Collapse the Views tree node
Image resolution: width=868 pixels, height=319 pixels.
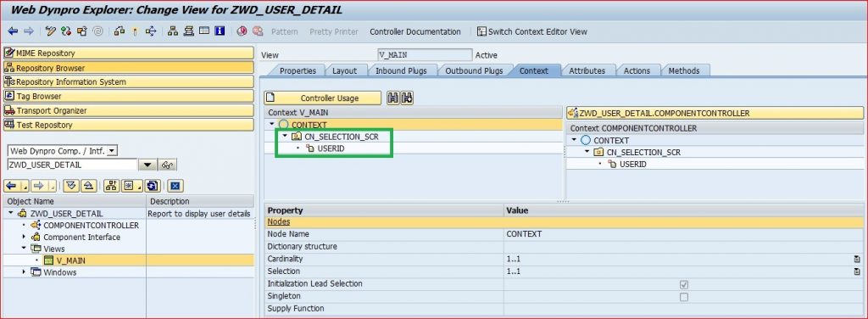tap(24, 248)
